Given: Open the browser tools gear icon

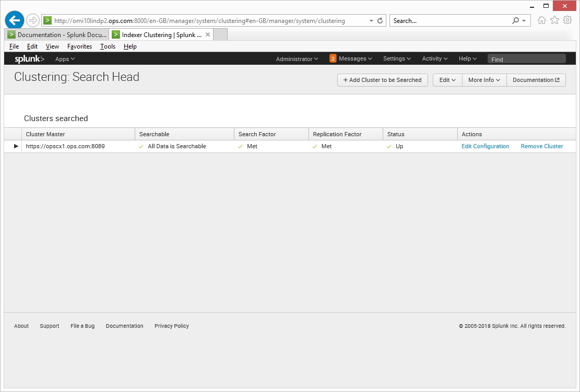Looking at the screenshot, I should (567, 20).
